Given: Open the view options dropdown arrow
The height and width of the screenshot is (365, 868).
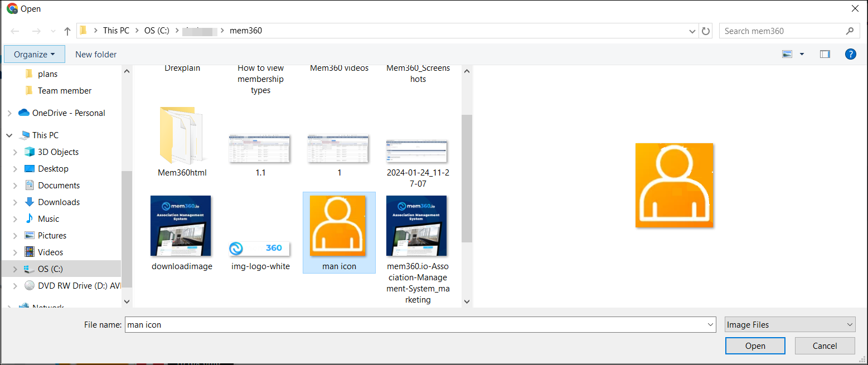Looking at the screenshot, I should point(802,54).
